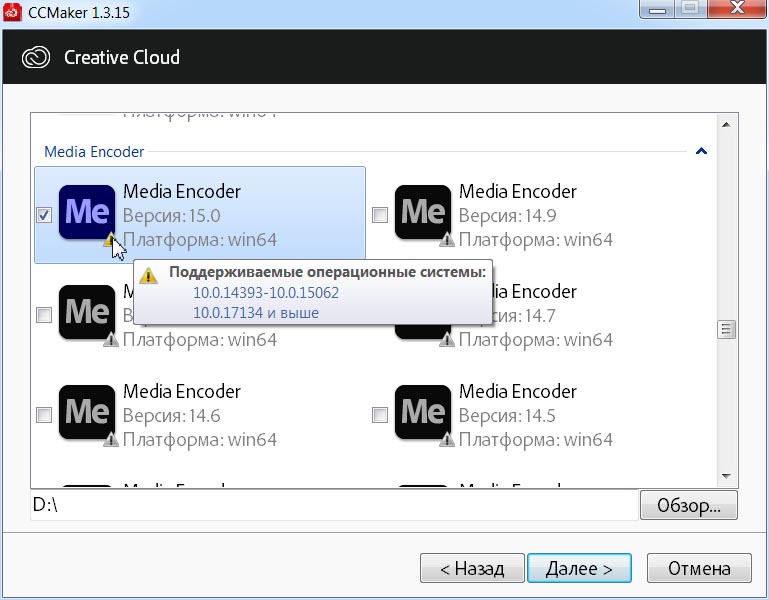
Task: Click the Media Encoder 14.6 app icon
Action: click(x=87, y=412)
